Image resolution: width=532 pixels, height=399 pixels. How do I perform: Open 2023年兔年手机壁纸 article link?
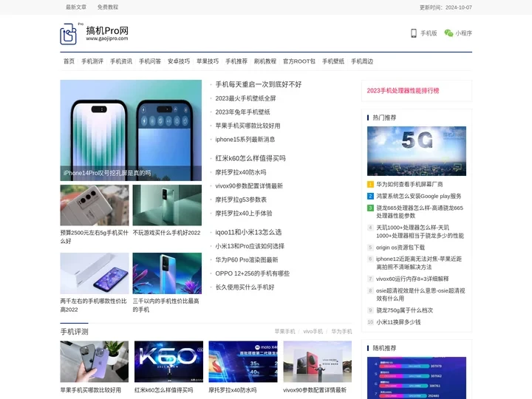pyautogui.click(x=242, y=112)
